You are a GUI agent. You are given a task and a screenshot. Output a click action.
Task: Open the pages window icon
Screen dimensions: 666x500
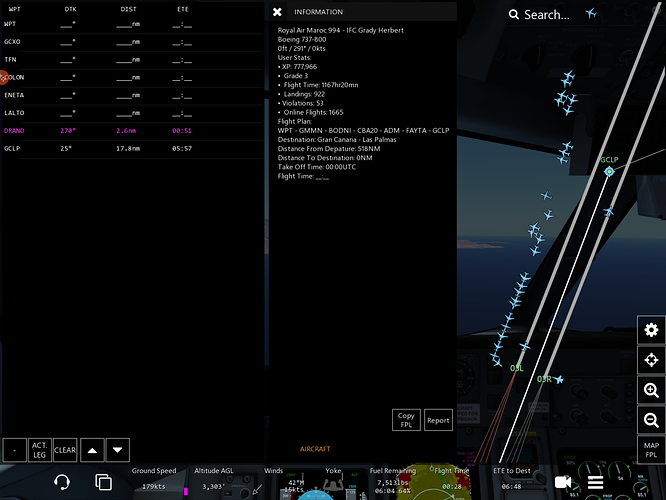[x=103, y=482]
